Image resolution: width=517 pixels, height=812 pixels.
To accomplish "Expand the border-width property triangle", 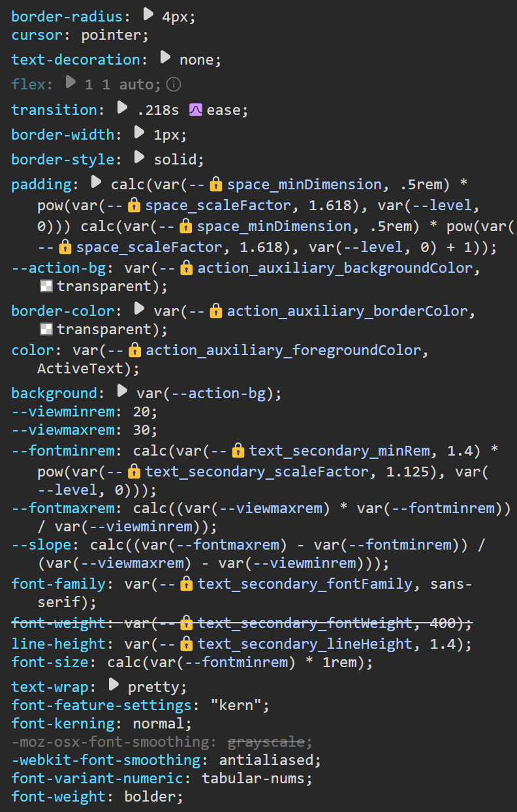I will (139, 133).
